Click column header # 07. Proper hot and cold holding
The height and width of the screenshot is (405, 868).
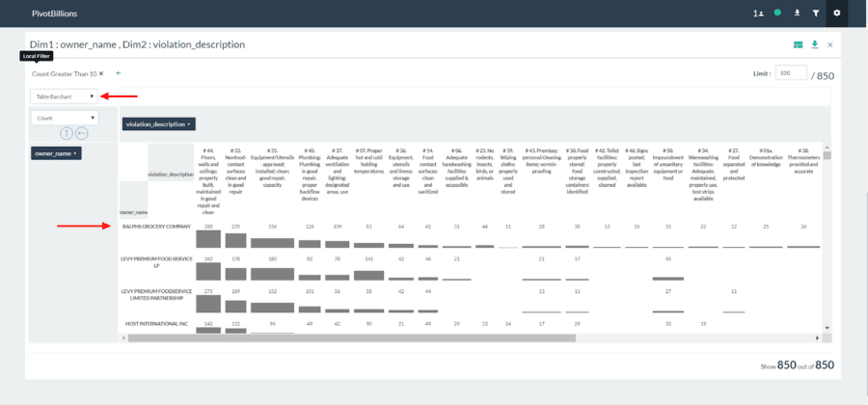(369, 161)
